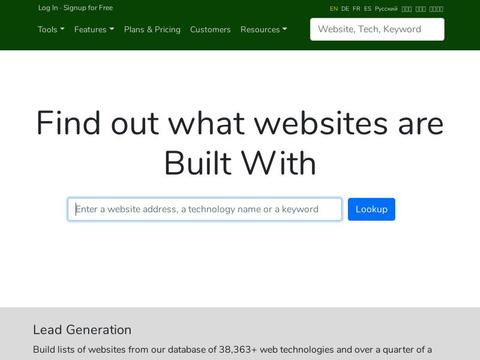
Task: Click the website address lookup input field
Action: point(205,209)
